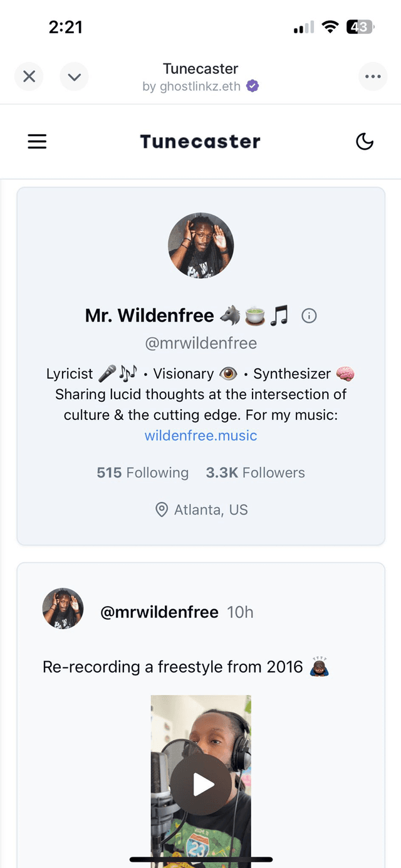
Task: Click the Tunecaster wordmark header
Action: click(x=200, y=141)
